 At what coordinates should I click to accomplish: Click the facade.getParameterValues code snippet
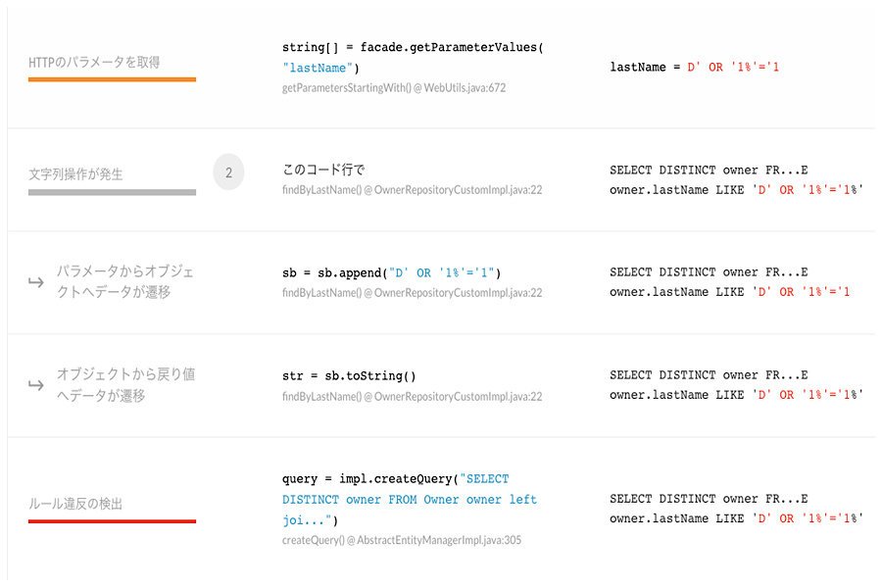[x=413, y=58]
